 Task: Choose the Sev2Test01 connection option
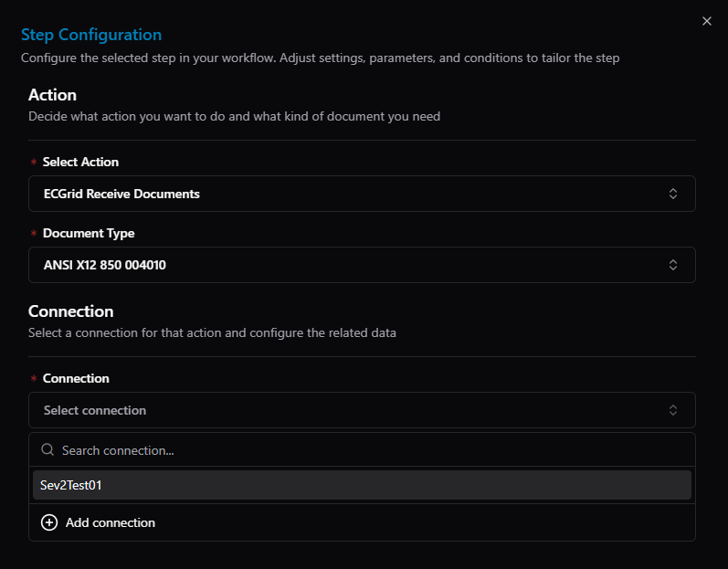coord(362,485)
